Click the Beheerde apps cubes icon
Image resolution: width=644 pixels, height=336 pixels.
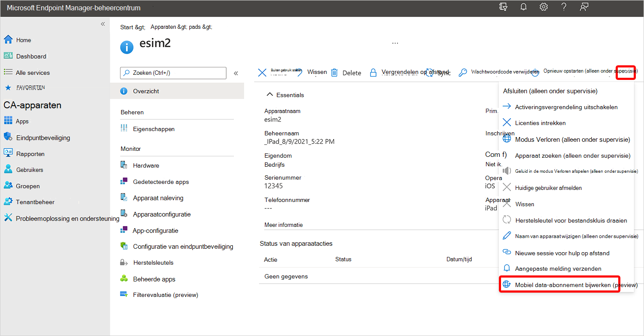coord(124,278)
